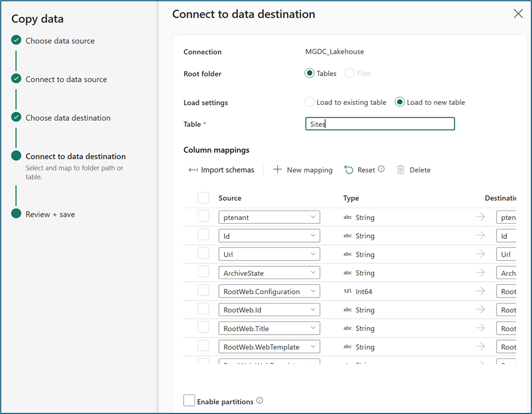Screen dimensions: 532x414
Task: Close the Connect to data destination dialog
Action: (518, 14)
